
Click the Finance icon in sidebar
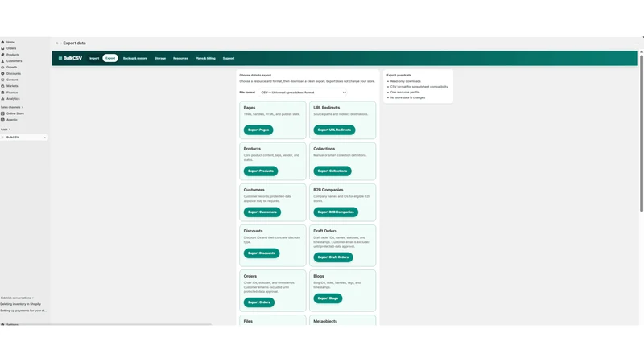(2, 93)
